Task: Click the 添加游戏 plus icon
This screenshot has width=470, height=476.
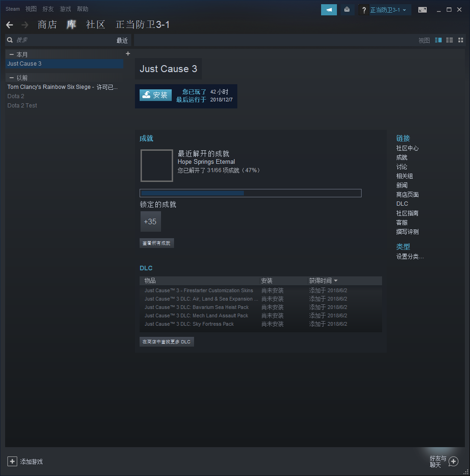Action: (12, 461)
